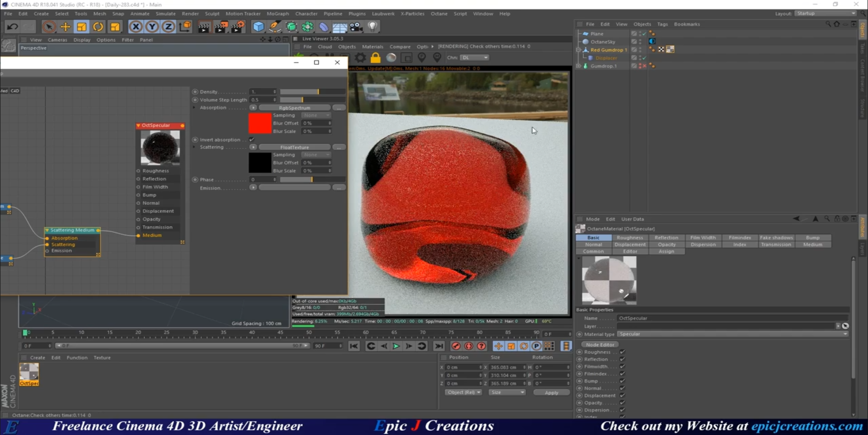The height and width of the screenshot is (435, 868).
Task: Open the Material type Specular dropdown
Action: (x=732, y=334)
